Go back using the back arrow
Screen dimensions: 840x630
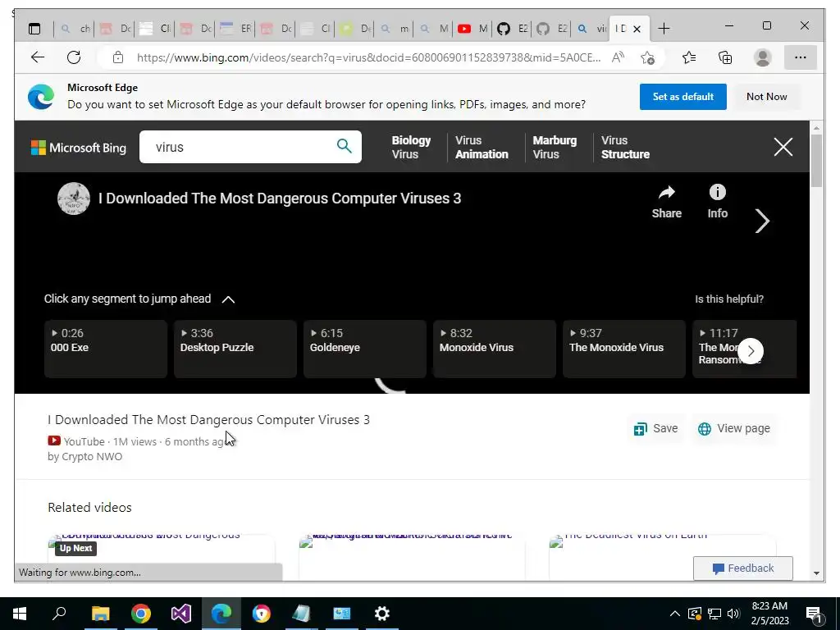point(38,57)
